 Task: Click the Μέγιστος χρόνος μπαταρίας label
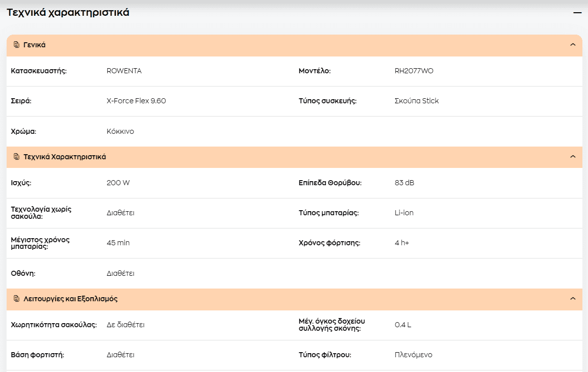point(40,243)
